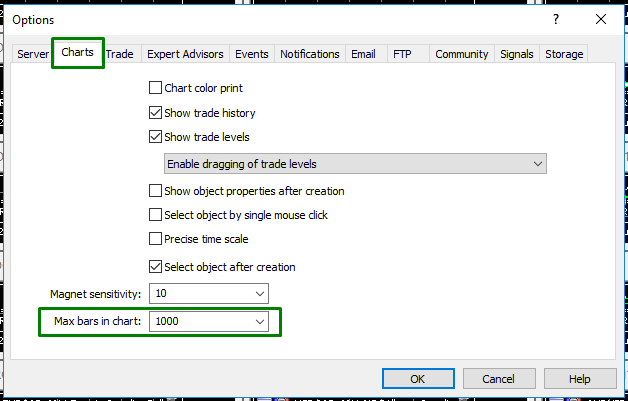Close the Options dialog
The width and height of the screenshot is (628, 401).
click(x=600, y=19)
